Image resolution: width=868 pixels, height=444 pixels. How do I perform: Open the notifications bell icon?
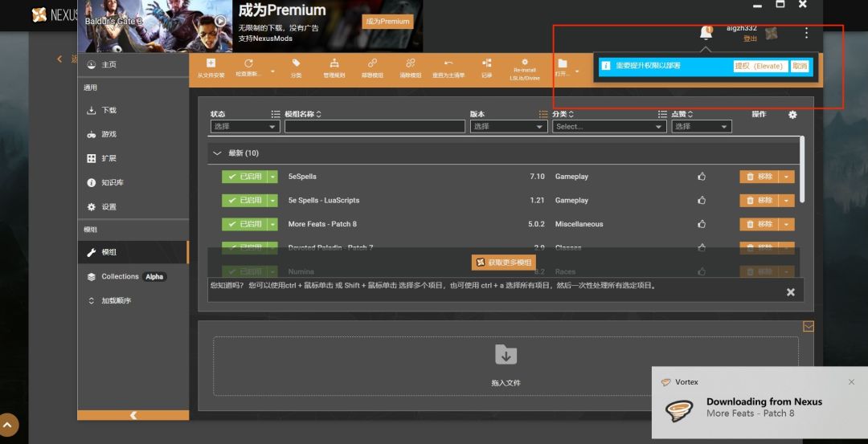click(x=706, y=33)
